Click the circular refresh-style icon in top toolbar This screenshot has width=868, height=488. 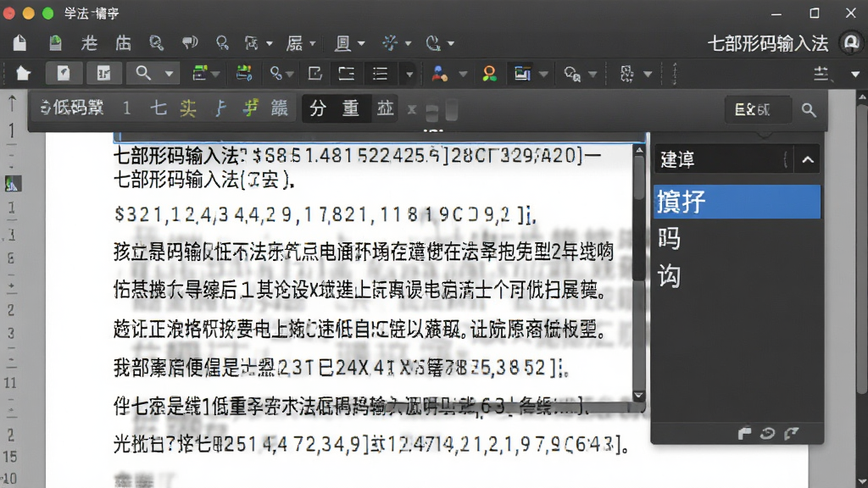433,42
